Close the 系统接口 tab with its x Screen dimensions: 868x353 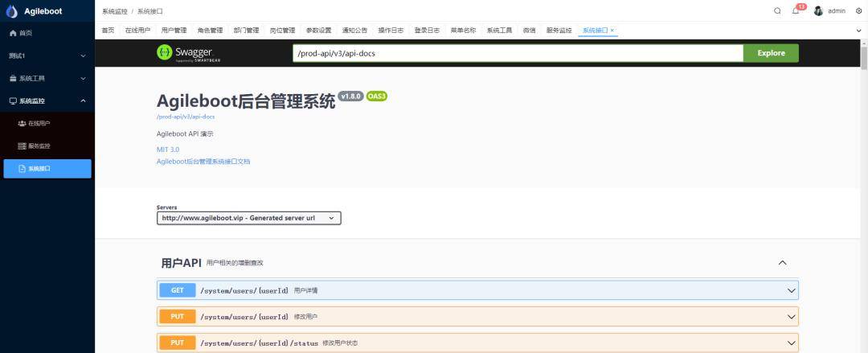612,31
